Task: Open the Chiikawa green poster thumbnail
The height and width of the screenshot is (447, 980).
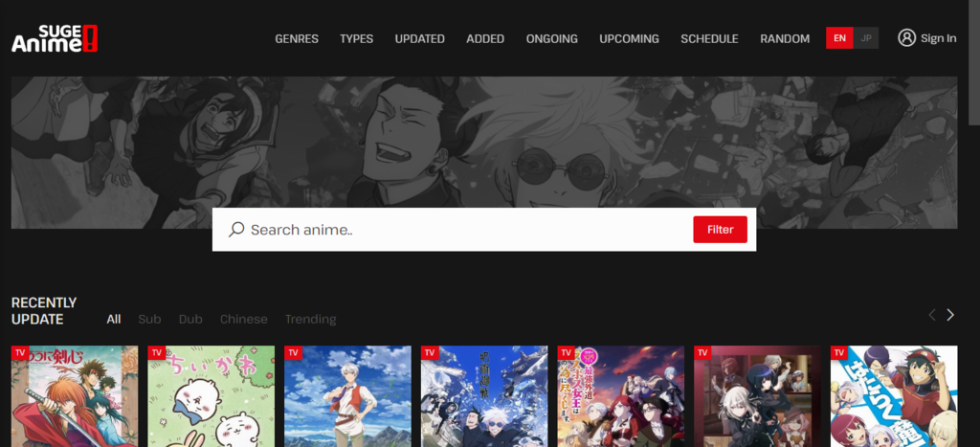Action: coord(212,396)
